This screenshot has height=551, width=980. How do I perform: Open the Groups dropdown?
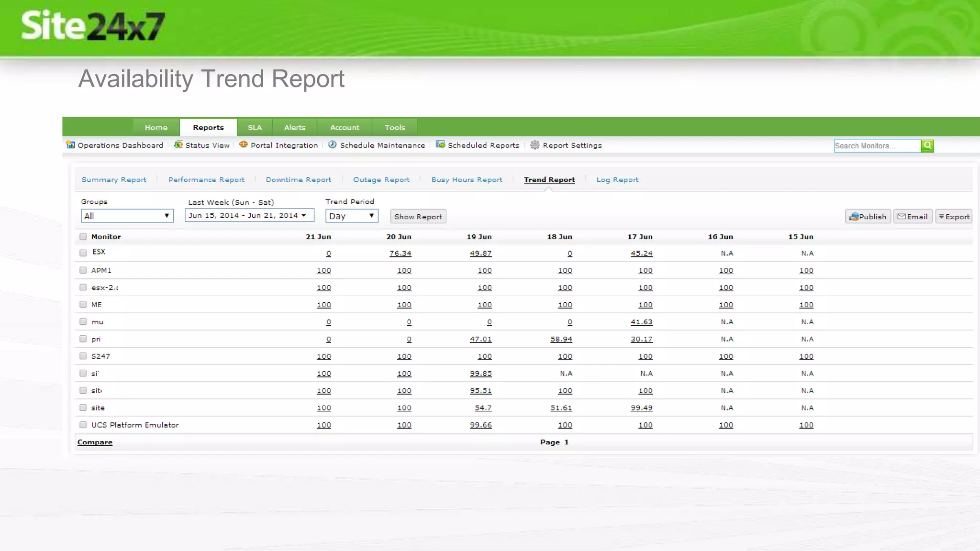coord(127,216)
